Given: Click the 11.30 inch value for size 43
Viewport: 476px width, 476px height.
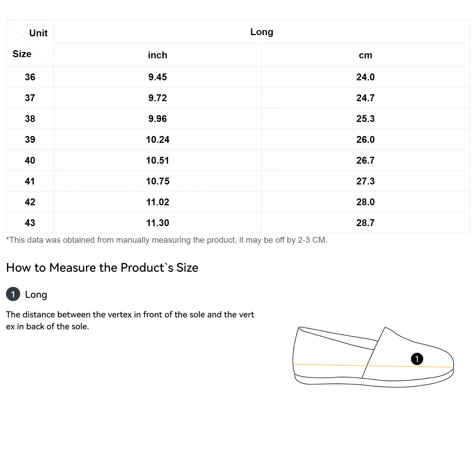Looking at the screenshot, I should point(157,223).
